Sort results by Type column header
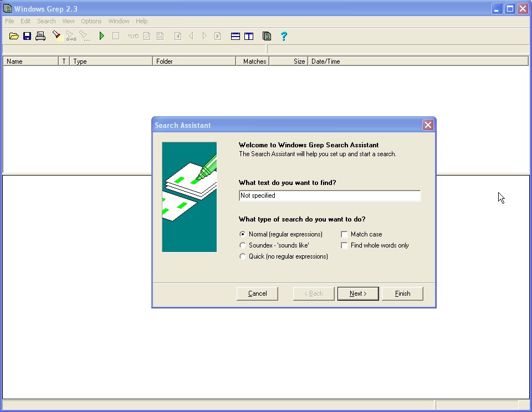 111,61
